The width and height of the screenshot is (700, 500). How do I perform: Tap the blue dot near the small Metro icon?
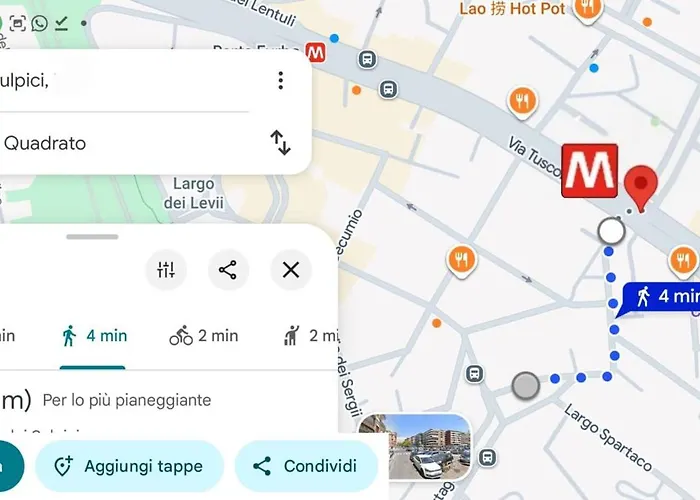point(334,38)
